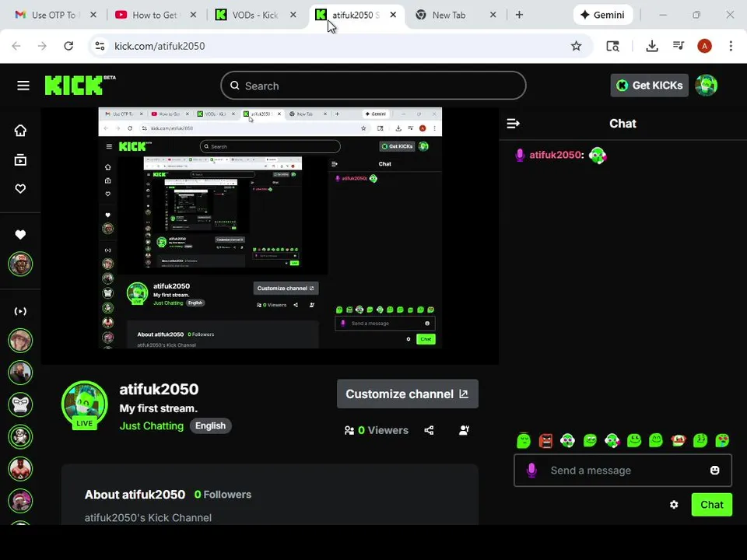Click the live stream video preview
The height and width of the screenshot is (560, 747).
(x=270, y=236)
